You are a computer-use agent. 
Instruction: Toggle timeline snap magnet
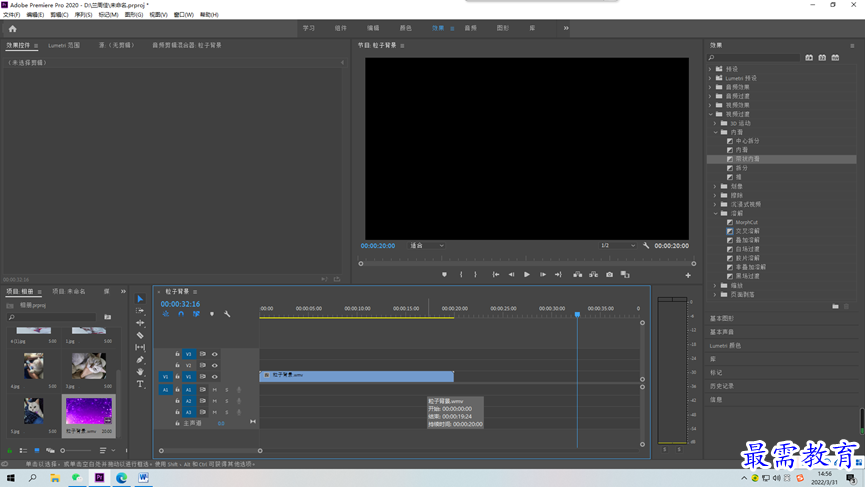[x=181, y=314]
